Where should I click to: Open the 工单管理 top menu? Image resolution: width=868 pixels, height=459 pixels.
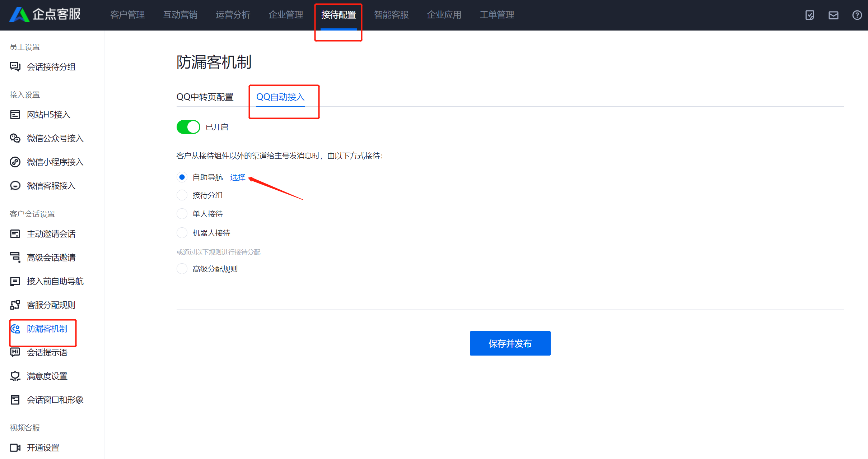coord(497,15)
